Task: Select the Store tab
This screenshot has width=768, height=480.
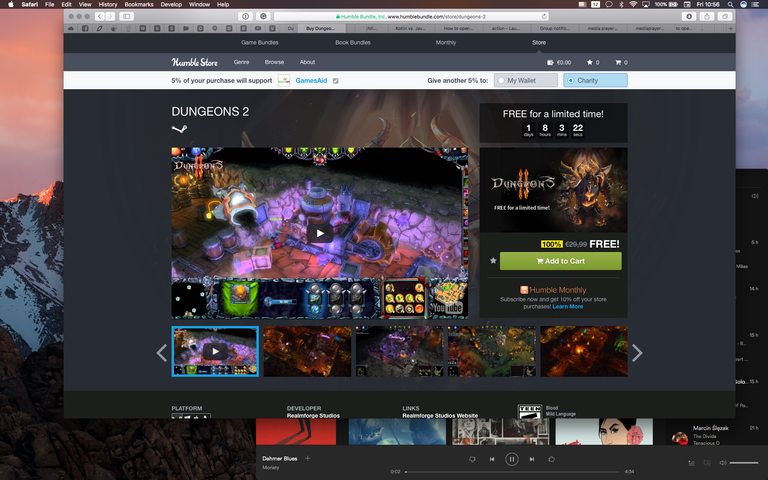Action: (539, 43)
